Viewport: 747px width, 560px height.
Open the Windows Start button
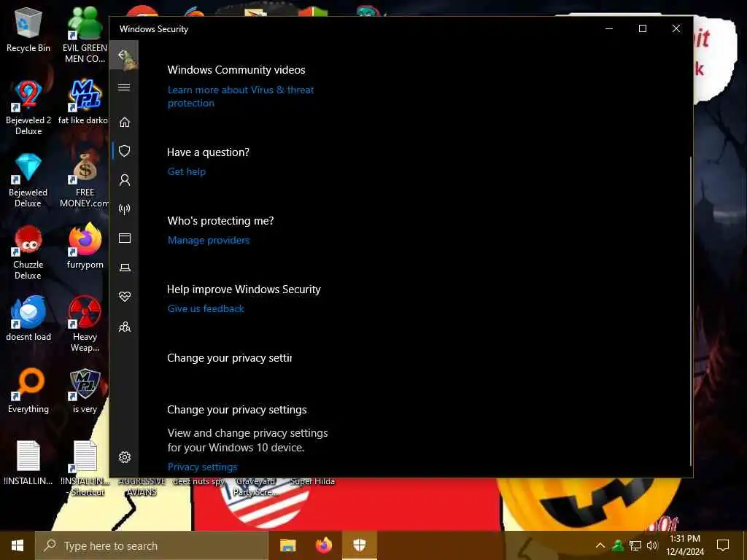(x=18, y=545)
